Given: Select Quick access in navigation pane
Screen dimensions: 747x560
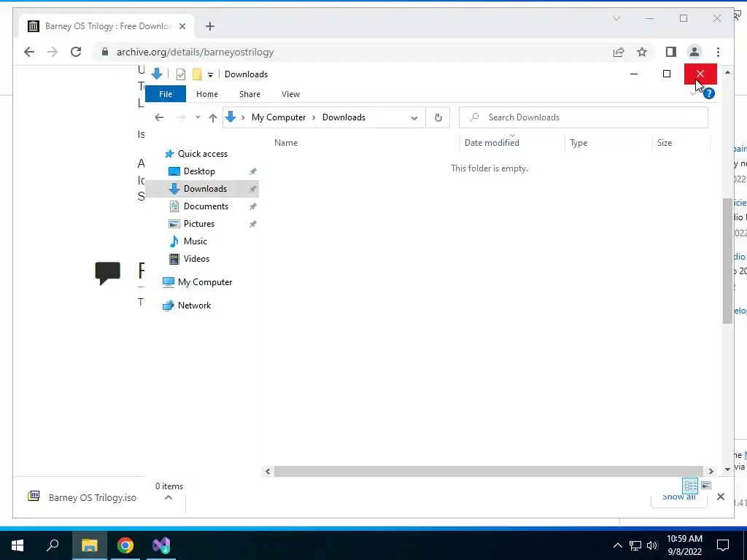Looking at the screenshot, I should coord(203,154).
